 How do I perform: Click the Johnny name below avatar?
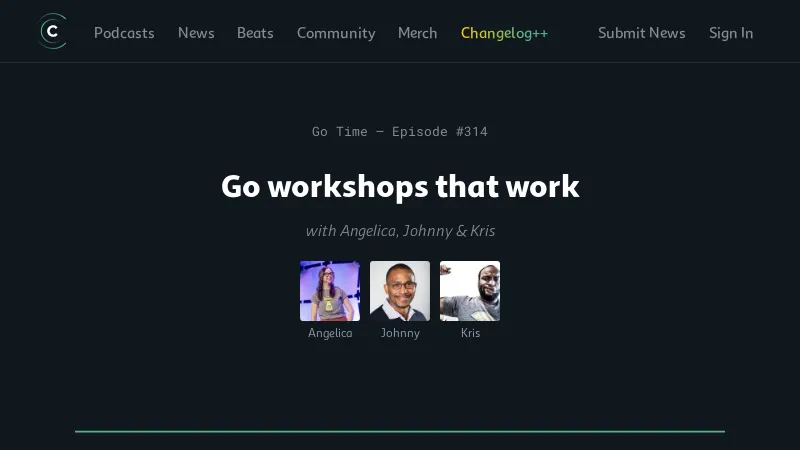(x=400, y=333)
